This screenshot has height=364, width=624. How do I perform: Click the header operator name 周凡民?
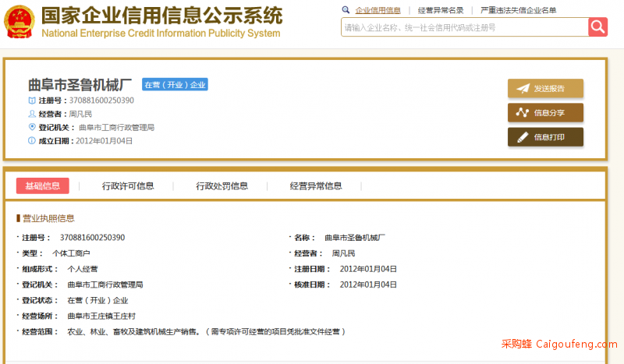pos(80,114)
